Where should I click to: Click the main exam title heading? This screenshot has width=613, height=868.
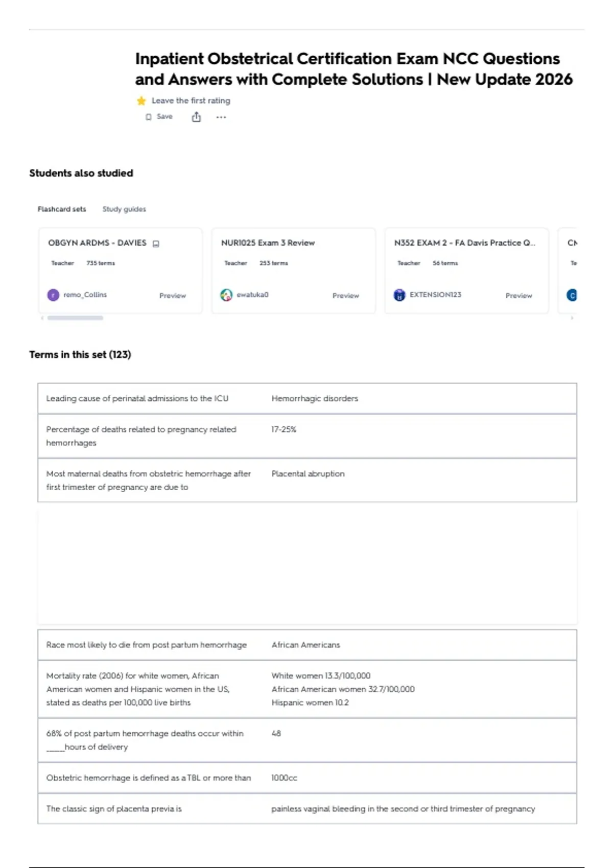353,69
